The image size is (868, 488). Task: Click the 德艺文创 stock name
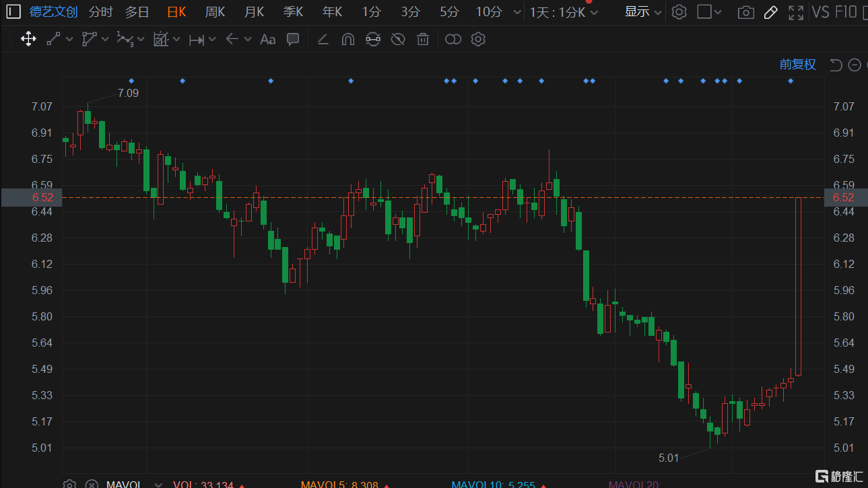[54, 12]
